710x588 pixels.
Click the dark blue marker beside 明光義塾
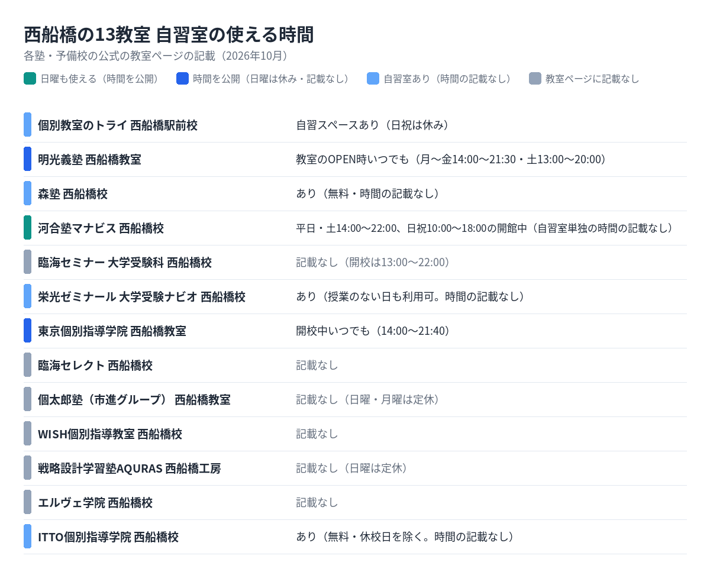pyautogui.click(x=27, y=159)
